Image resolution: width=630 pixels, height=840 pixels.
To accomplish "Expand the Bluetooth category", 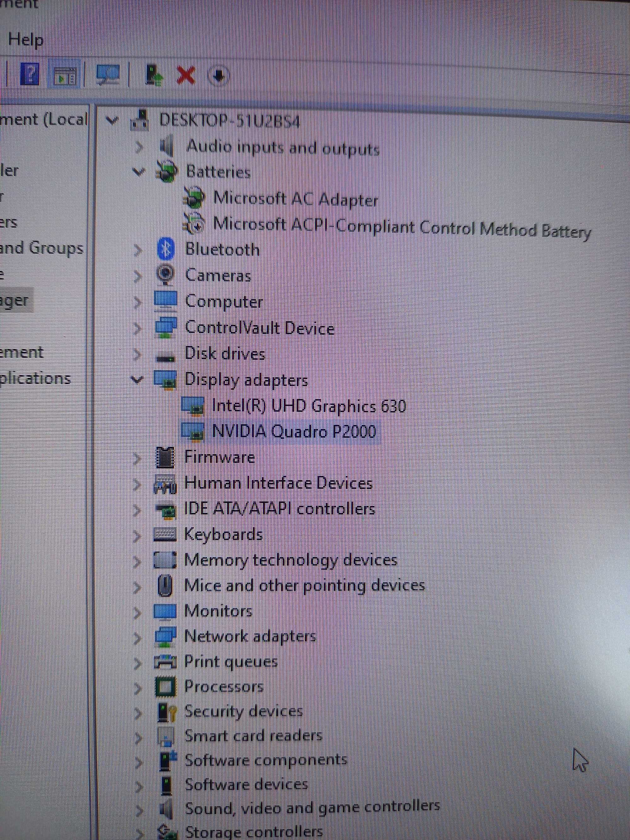I will click(137, 250).
